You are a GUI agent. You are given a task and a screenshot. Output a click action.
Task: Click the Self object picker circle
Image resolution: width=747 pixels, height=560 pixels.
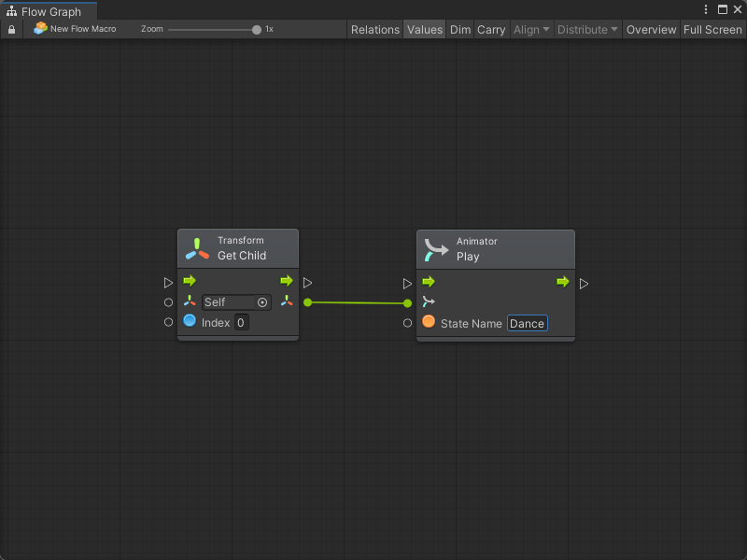(x=262, y=302)
